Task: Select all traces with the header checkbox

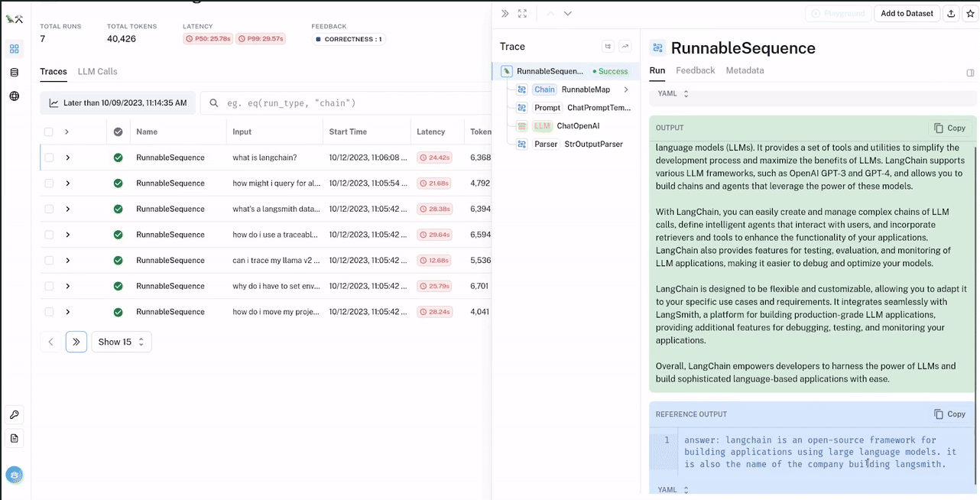Action: 48,131
